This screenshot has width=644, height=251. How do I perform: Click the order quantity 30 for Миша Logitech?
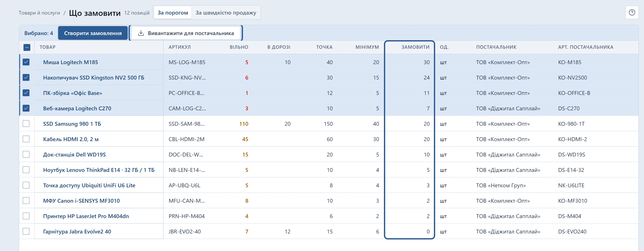pos(426,62)
